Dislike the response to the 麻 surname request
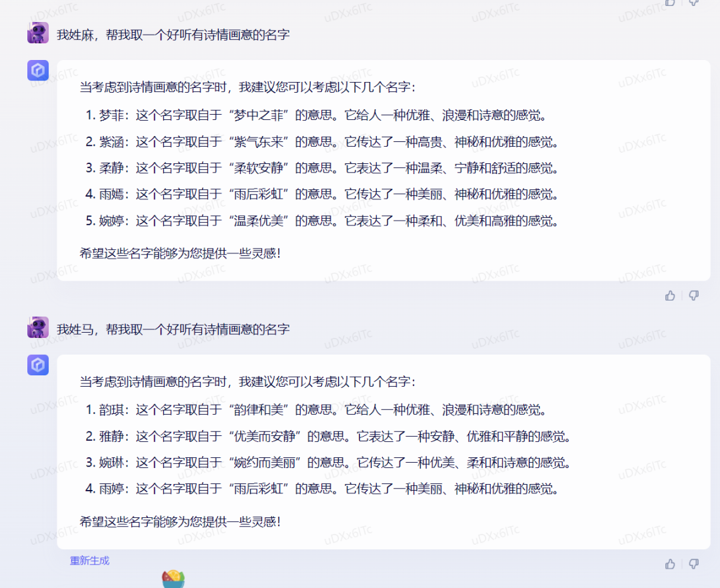Viewport: 720px width, 588px height. point(693,295)
